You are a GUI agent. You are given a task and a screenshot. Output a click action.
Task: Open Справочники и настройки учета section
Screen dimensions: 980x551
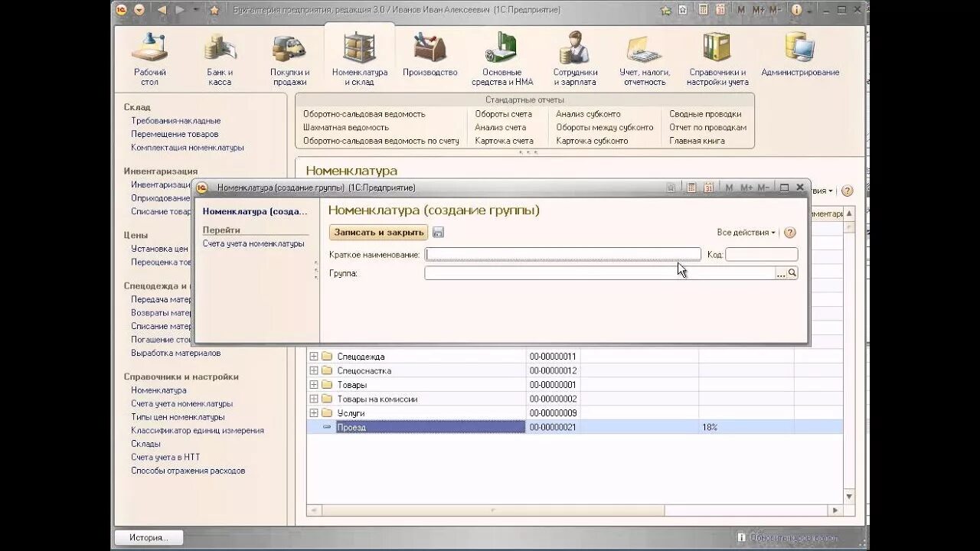[x=717, y=58]
